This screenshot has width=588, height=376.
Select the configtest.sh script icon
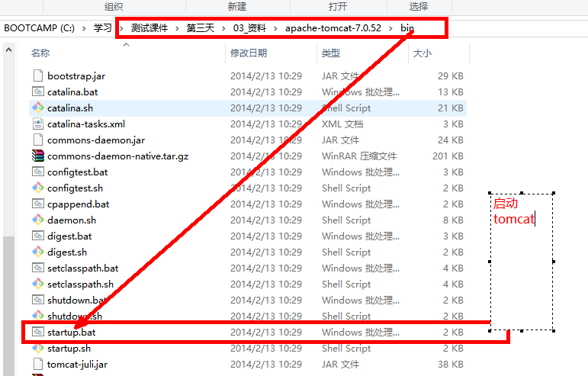tap(38, 188)
